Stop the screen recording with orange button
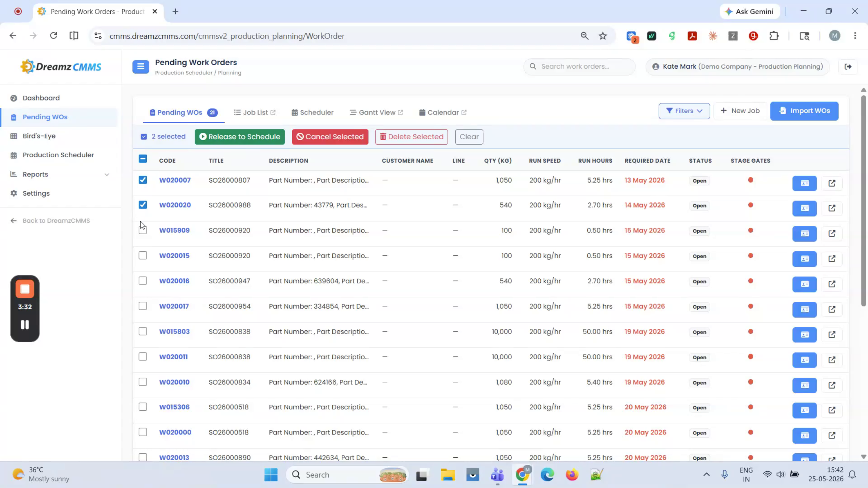Screen dimensions: 868x488 click(x=25, y=289)
